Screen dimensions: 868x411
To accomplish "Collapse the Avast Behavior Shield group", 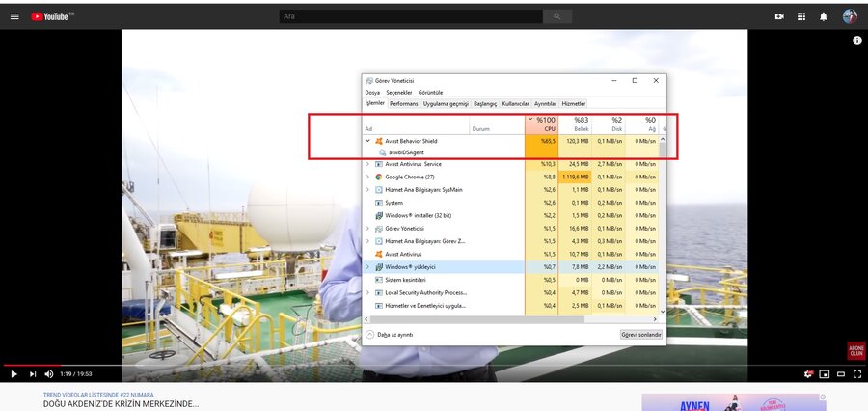I will tap(367, 141).
